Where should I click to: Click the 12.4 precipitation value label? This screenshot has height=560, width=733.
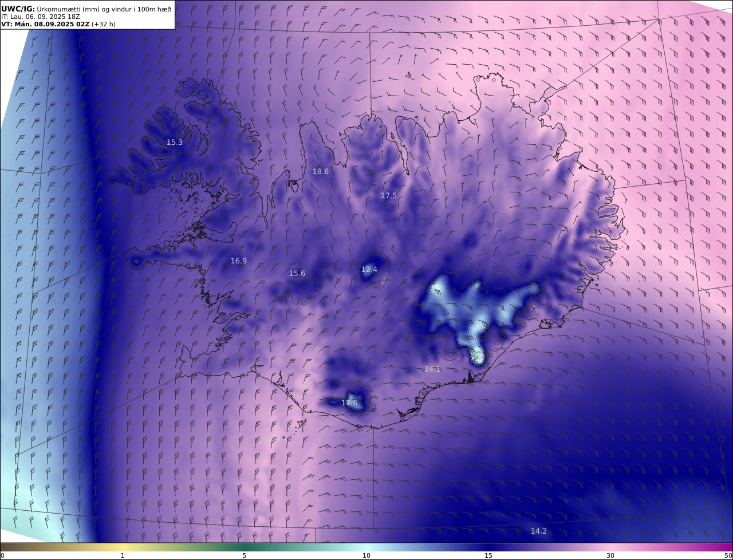pos(369,269)
